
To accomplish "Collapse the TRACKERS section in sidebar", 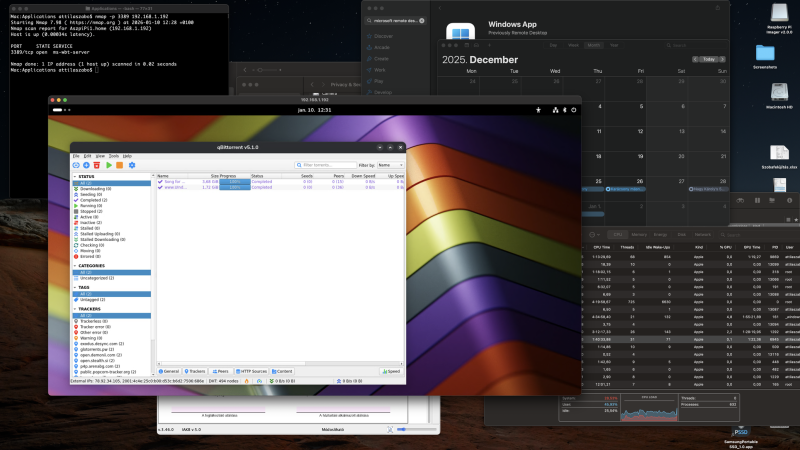I will click(x=75, y=309).
